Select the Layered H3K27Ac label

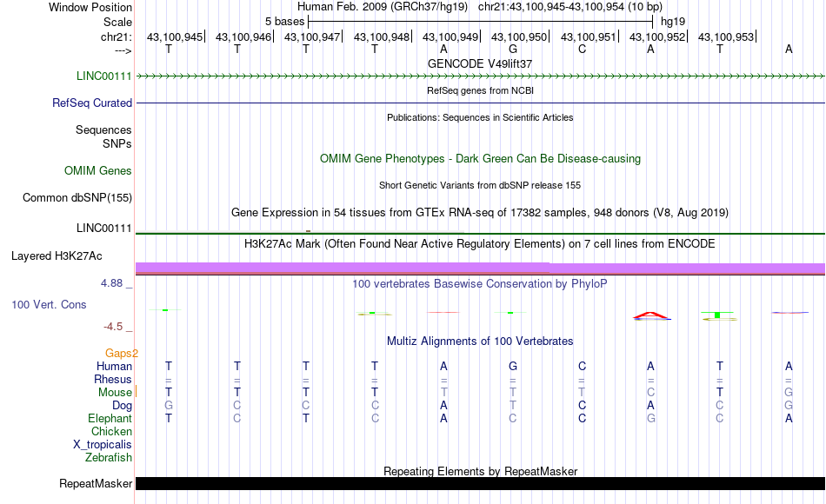(57, 256)
